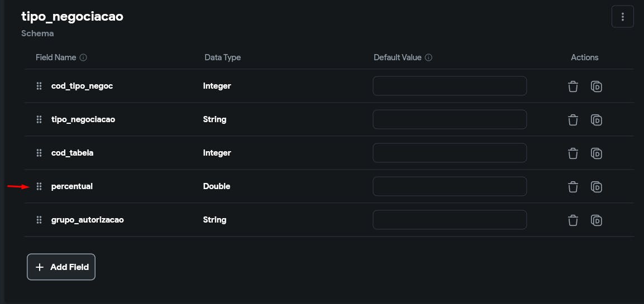Viewport: 644px width, 304px height.
Task: Click the default value input for percentual
Action: (450, 186)
